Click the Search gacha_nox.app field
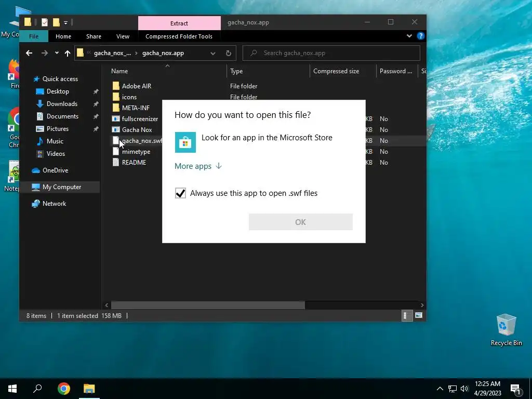This screenshot has width=532, height=399. point(331,53)
